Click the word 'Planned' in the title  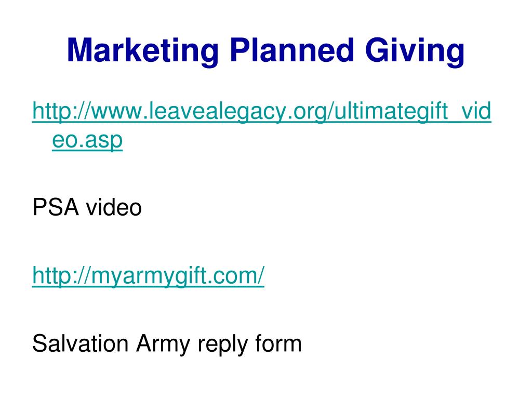[292, 50]
